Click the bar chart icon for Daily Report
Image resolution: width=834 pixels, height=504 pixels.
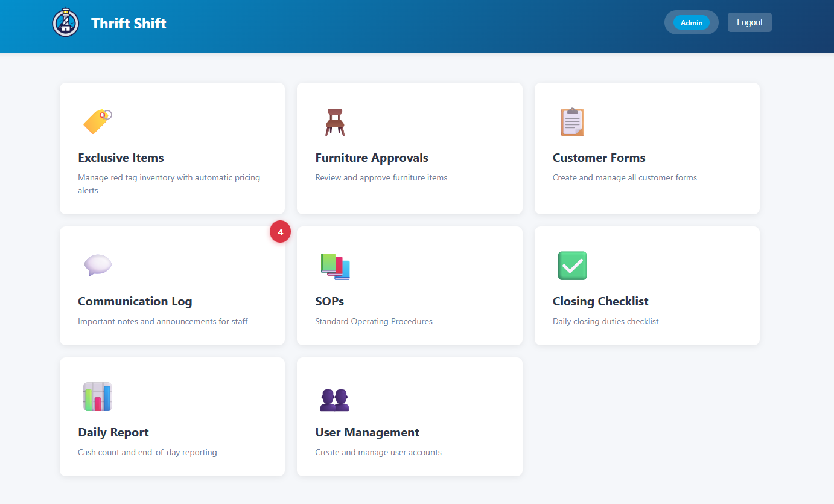point(97,397)
